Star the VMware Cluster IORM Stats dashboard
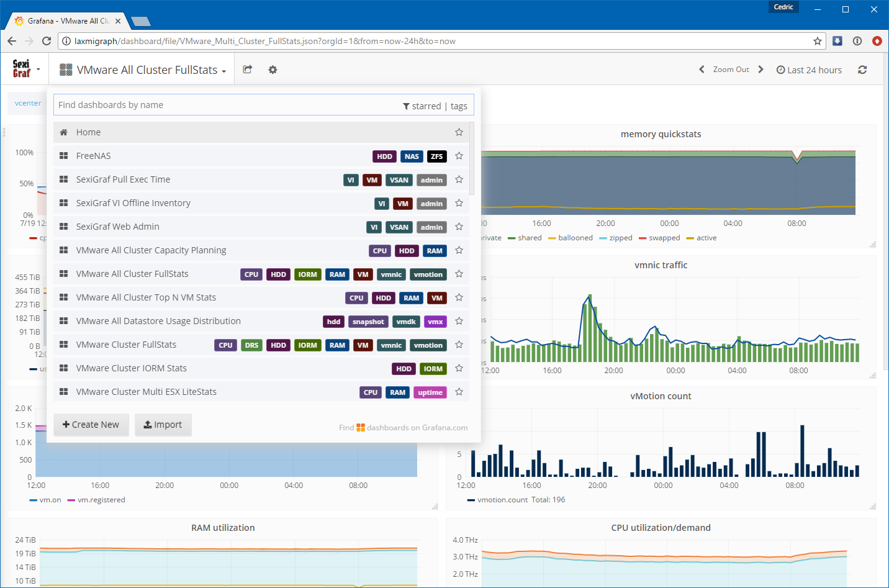Viewport: 889px width, 588px height. click(459, 368)
